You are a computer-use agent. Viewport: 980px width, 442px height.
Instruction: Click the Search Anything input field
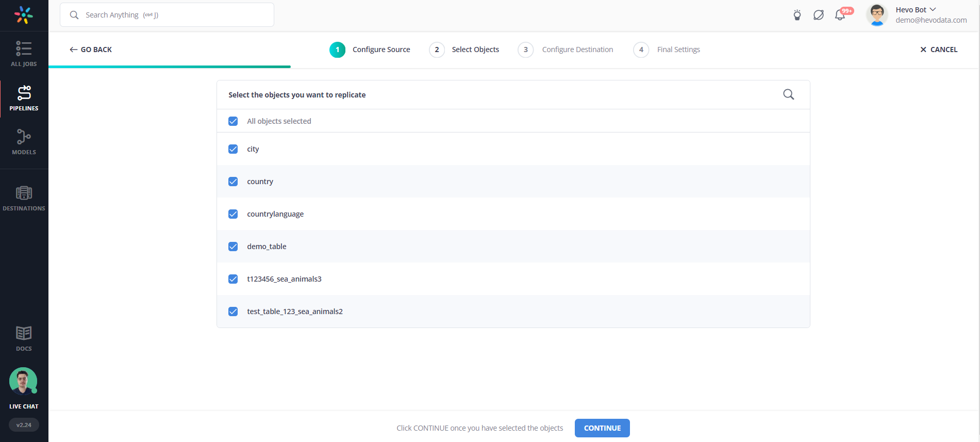point(167,15)
